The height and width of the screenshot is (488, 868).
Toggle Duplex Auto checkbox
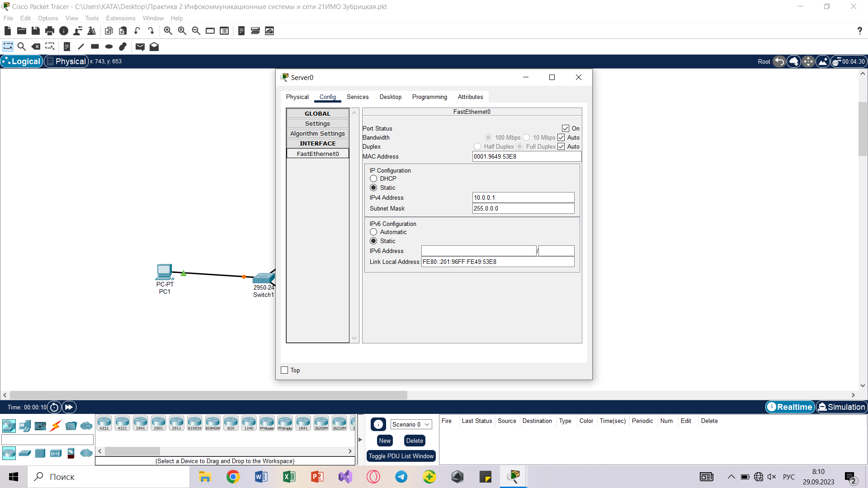(561, 146)
